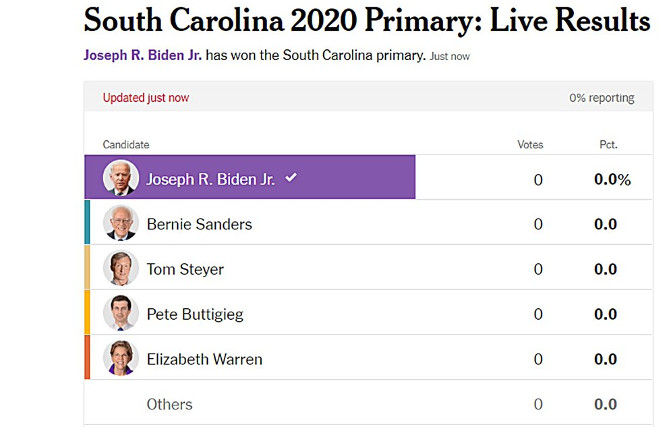The width and height of the screenshot is (661, 427).
Task: Click the bold Joseph R. Biden Jr. link in subtitle
Action: tap(143, 55)
